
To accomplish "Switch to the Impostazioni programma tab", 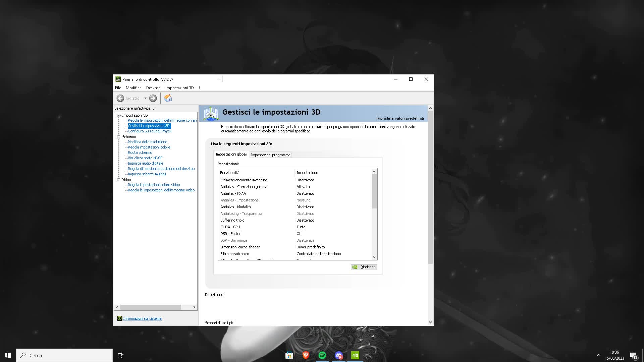I will [x=271, y=155].
